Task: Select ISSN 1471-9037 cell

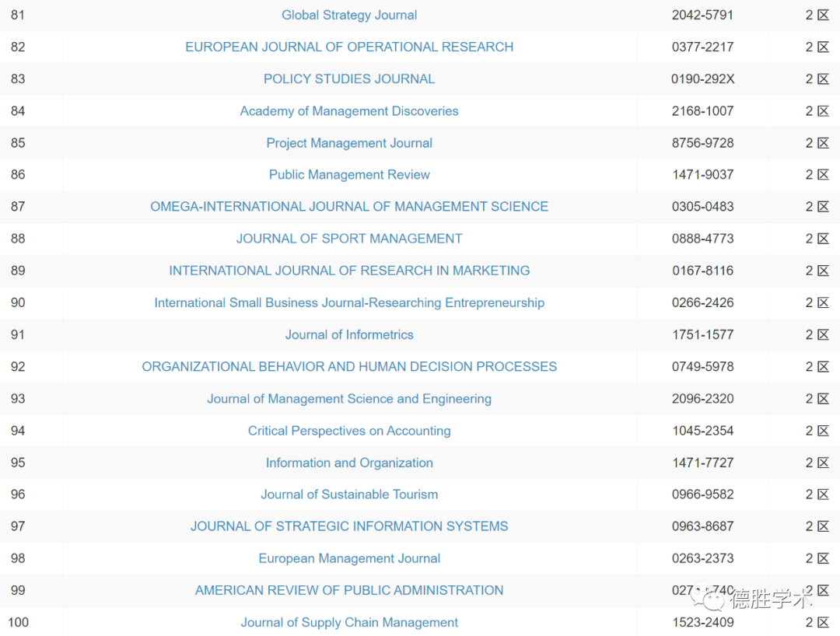Action: click(702, 174)
